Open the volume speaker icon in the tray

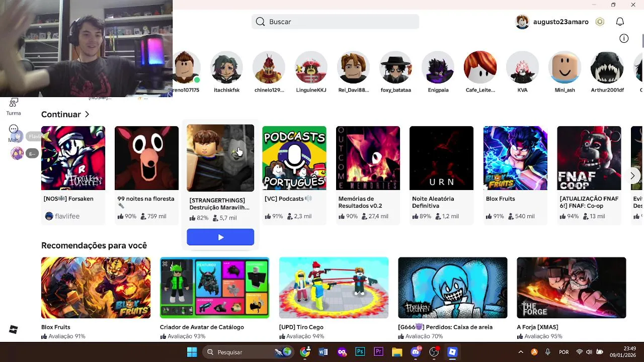click(589, 352)
